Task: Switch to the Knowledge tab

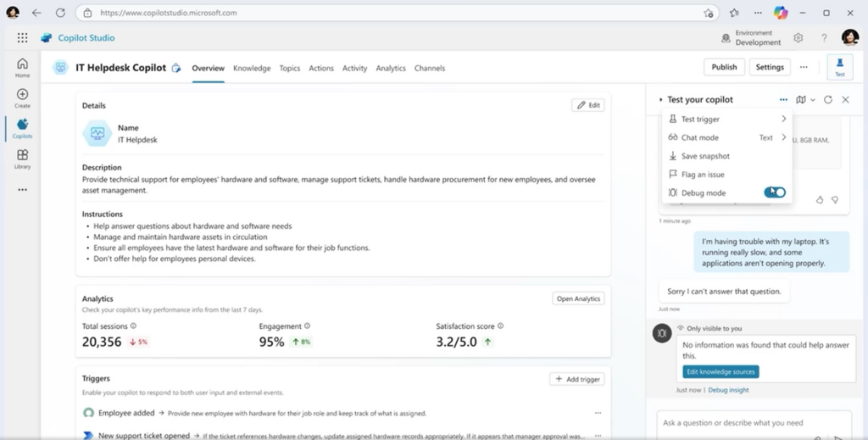Action: point(252,68)
